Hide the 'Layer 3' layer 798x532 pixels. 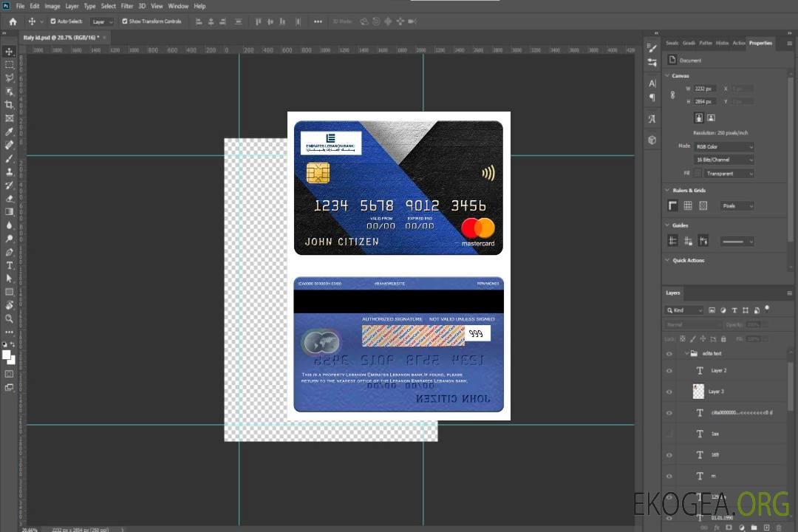[669, 392]
